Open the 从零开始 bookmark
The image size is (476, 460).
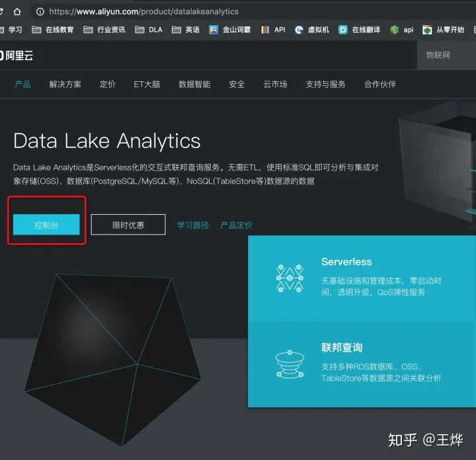point(443,30)
